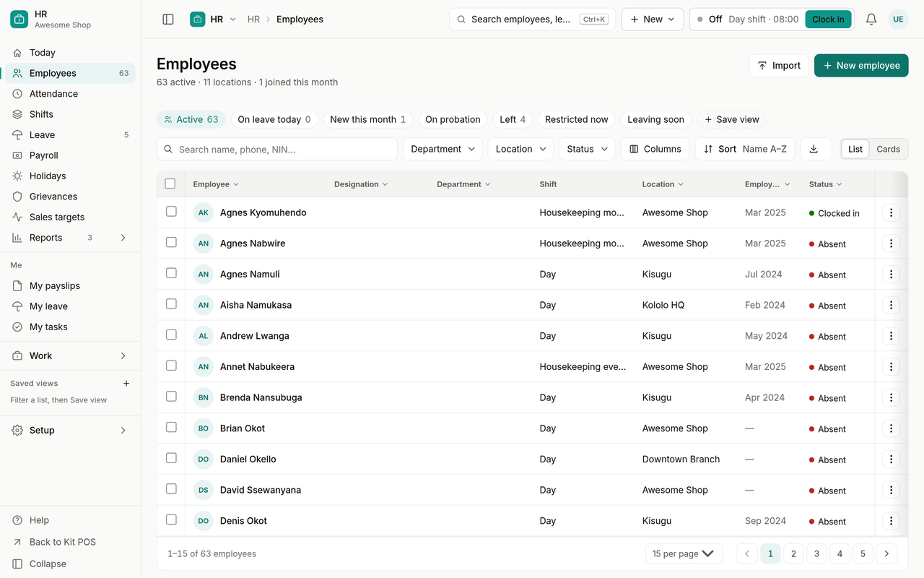Viewport: 924px width, 578px height.
Task: Click the BN avatar for Brenda Nansubuga
Action: [x=204, y=397]
